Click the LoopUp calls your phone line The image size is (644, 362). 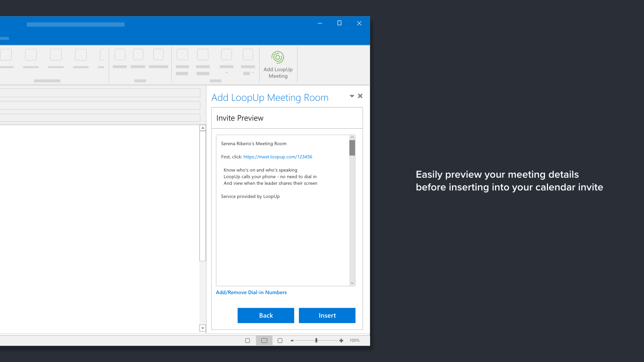pos(270,177)
